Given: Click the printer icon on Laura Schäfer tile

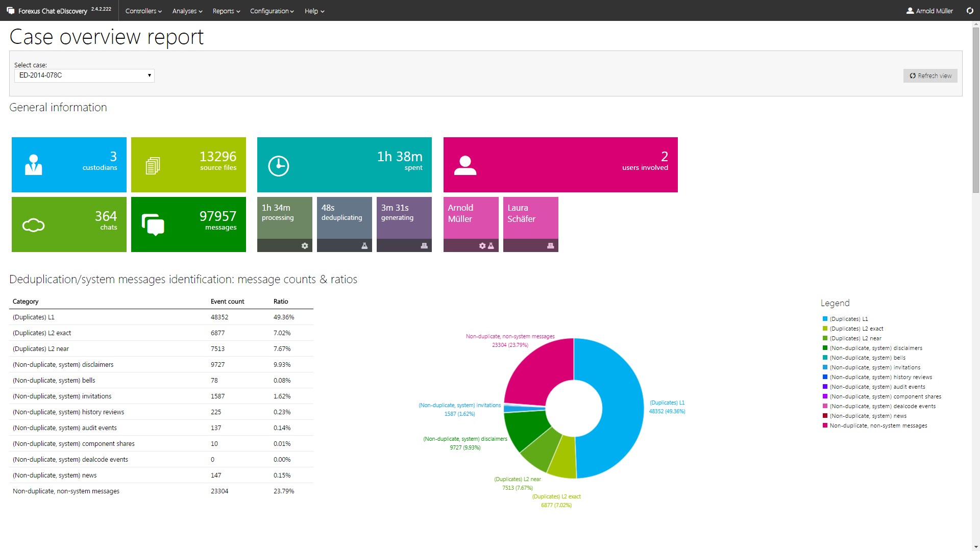Looking at the screenshot, I should 550,246.
